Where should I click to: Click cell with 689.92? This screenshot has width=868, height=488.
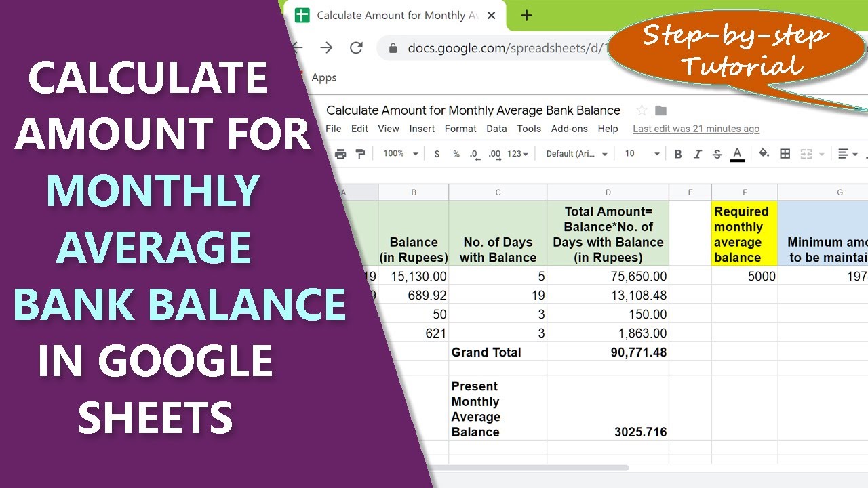click(414, 295)
